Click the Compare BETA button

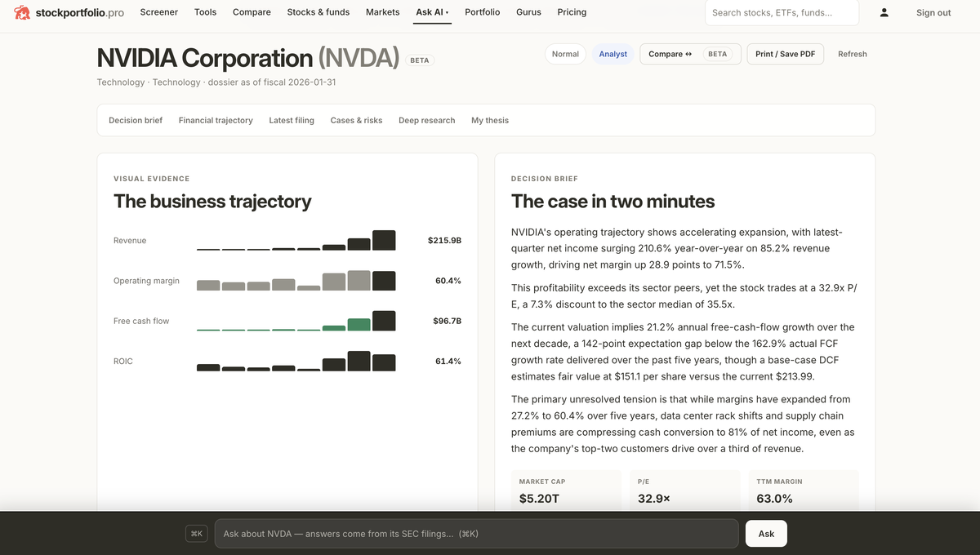tap(690, 54)
